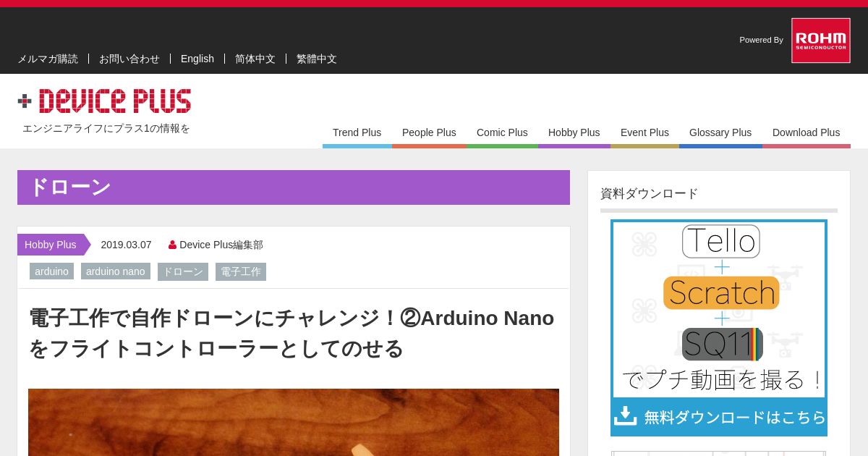Screen dimensions: 868x456
Task: Switch site language to English
Action: pyautogui.click(x=197, y=59)
